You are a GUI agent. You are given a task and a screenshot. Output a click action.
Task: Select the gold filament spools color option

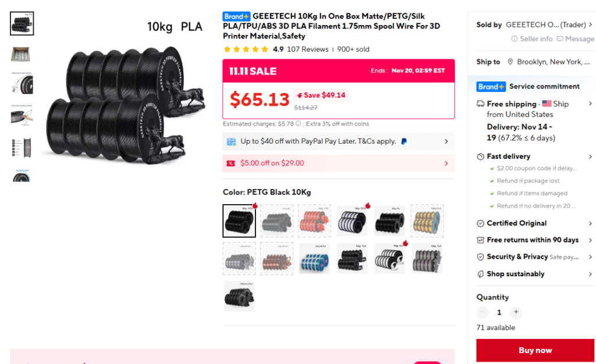tap(427, 221)
